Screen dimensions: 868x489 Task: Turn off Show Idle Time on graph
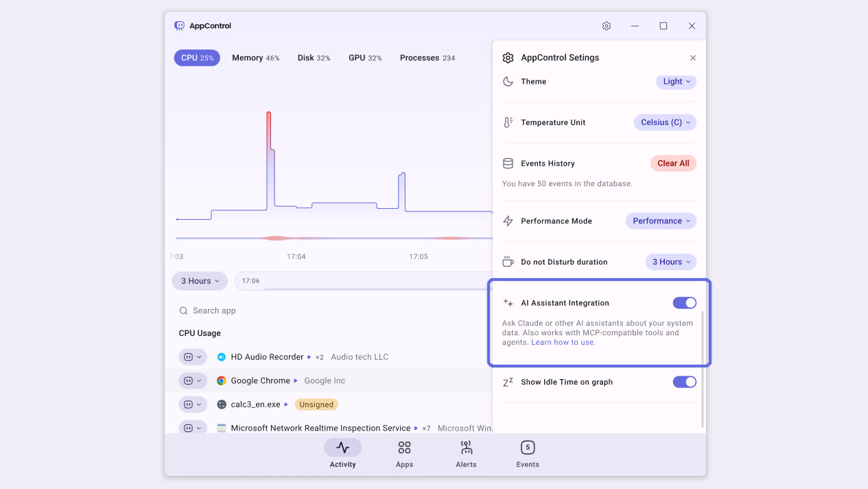[x=684, y=382]
